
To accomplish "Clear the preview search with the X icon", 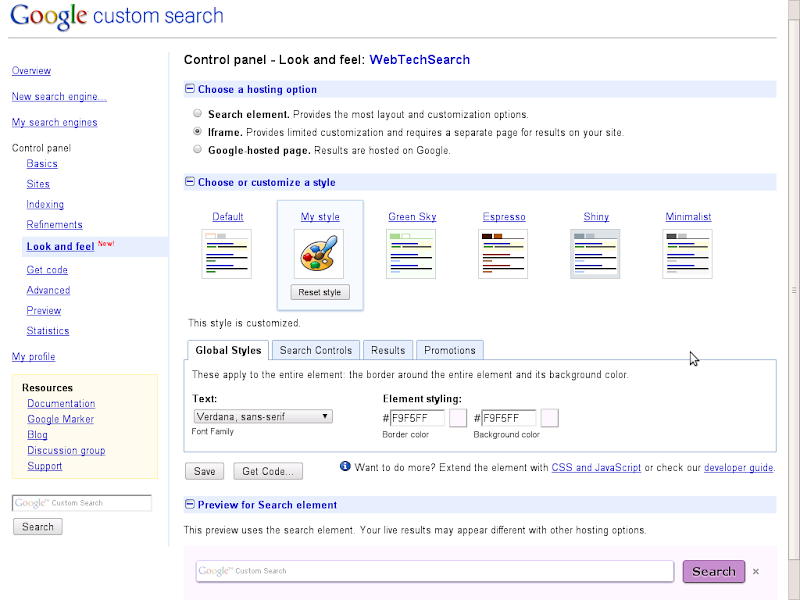I will point(756,572).
